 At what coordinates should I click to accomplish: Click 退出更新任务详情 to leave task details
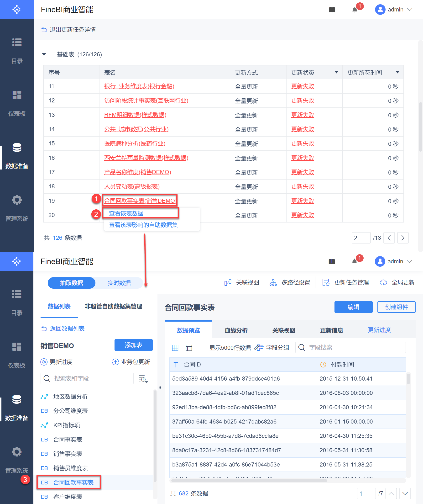pos(68,30)
